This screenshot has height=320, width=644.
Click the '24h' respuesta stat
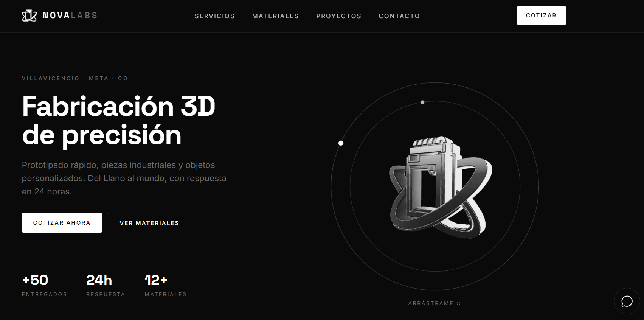99,280
